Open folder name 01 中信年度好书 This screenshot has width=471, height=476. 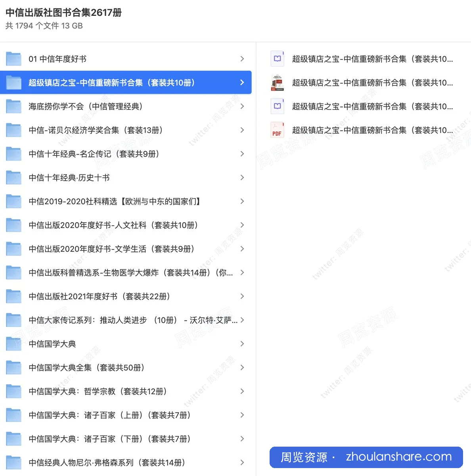(x=57, y=59)
